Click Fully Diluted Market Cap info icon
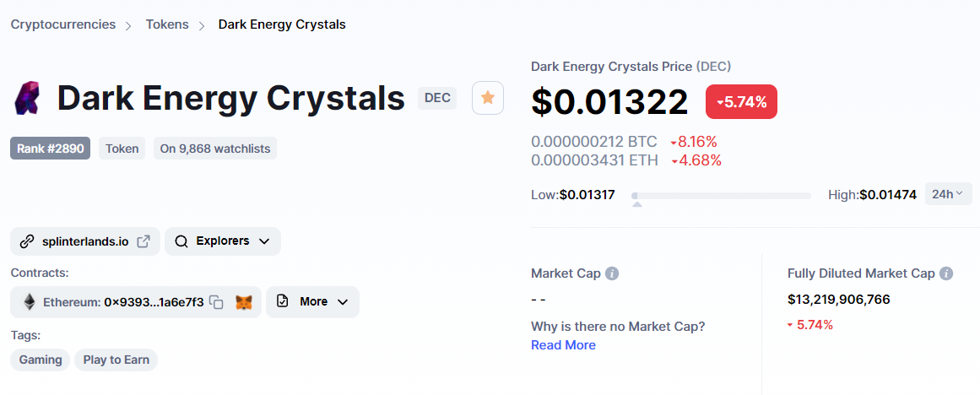This screenshot has width=980, height=395. [x=946, y=273]
